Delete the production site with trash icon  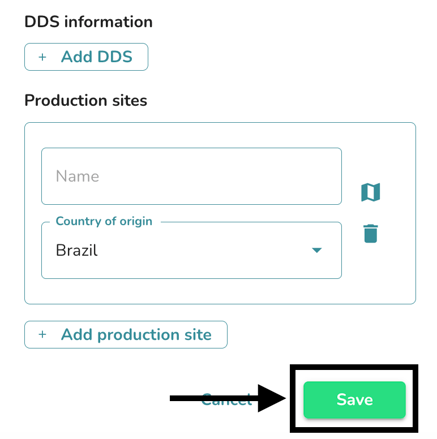(370, 233)
